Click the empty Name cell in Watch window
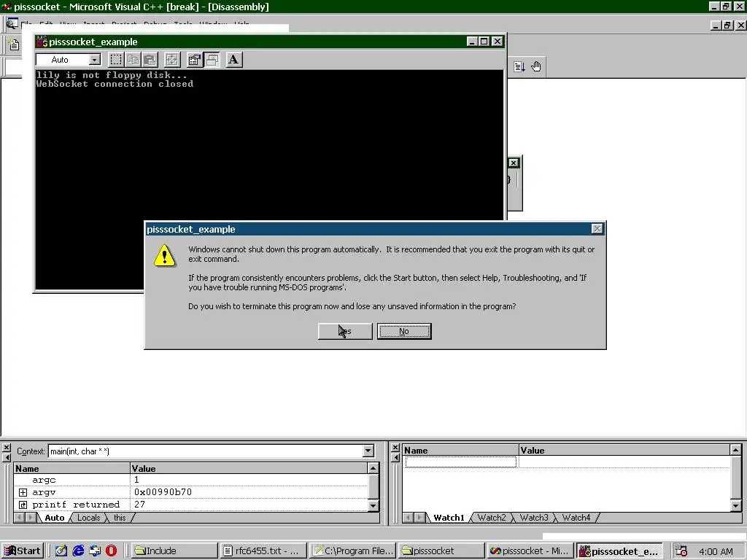 pos(461,462)
